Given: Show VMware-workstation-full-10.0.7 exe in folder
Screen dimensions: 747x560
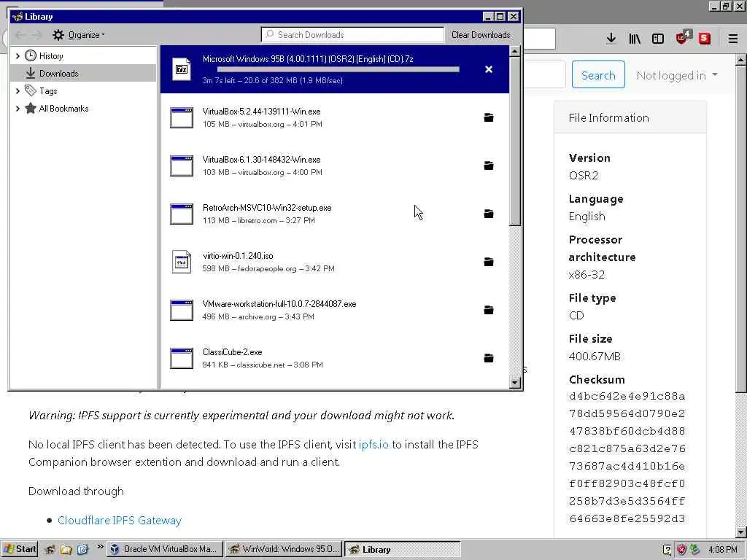Looking at the screenshot, I should click(x=488, y=310).
